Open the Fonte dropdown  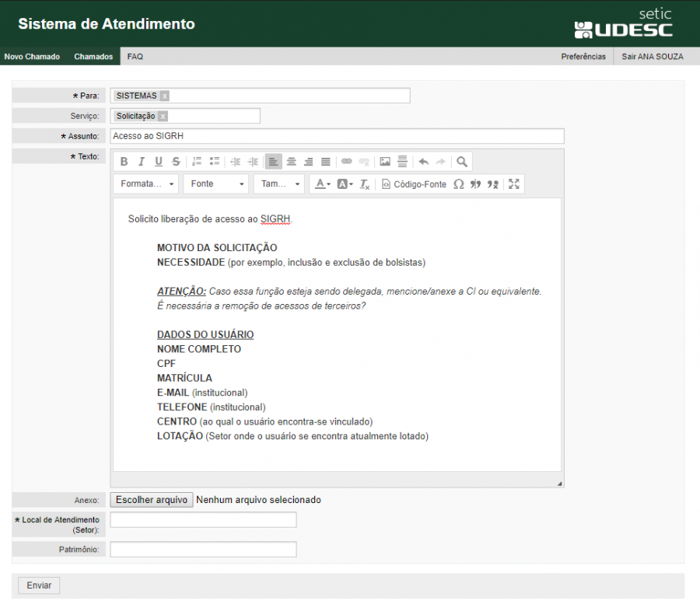coord(216,184)
